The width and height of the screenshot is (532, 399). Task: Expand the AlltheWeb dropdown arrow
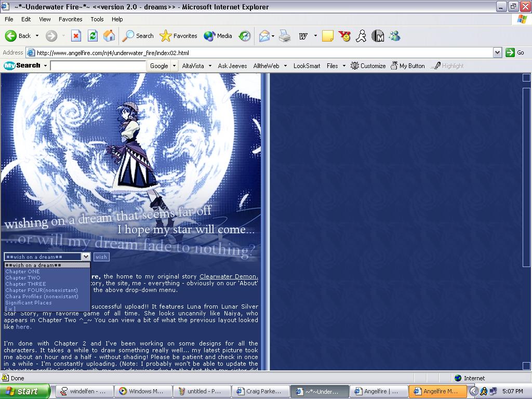pos(285,66)
